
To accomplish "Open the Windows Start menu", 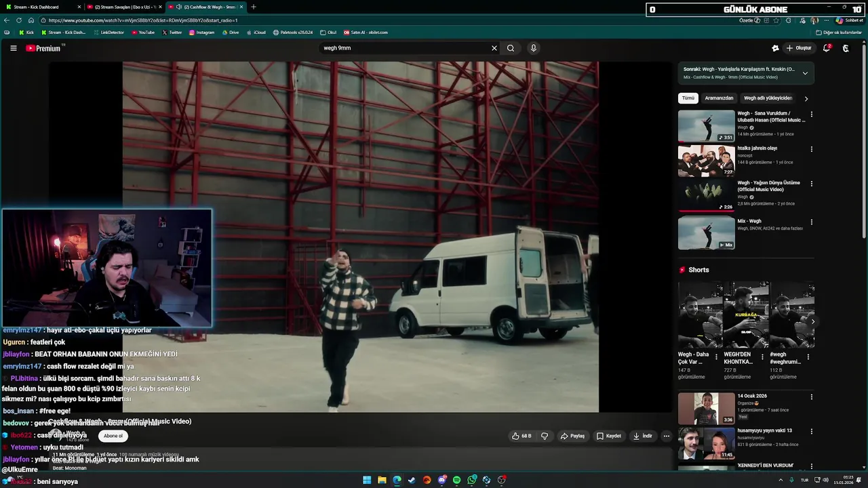I will (367, 480).
